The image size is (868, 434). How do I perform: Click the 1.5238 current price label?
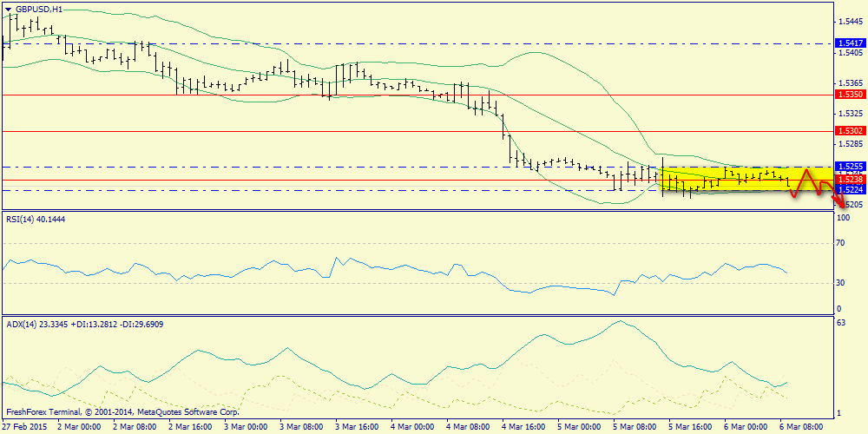click(x=849, y=180)
